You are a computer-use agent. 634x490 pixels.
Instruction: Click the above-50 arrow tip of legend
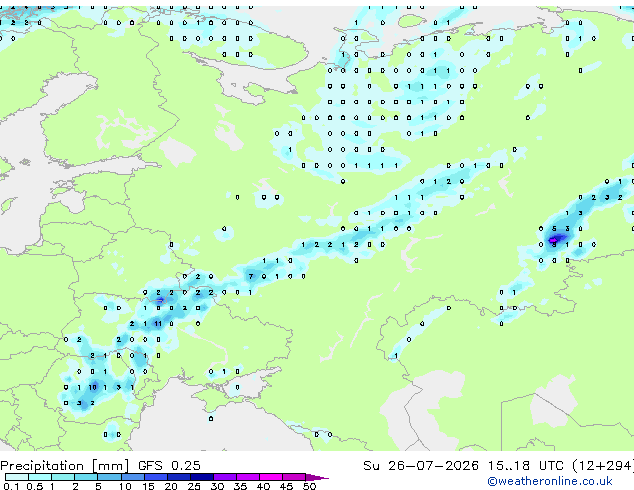tap(317, 477)
